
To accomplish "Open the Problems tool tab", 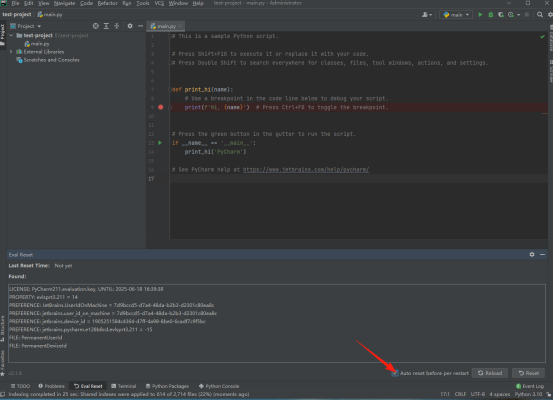I will coord(52,386).
